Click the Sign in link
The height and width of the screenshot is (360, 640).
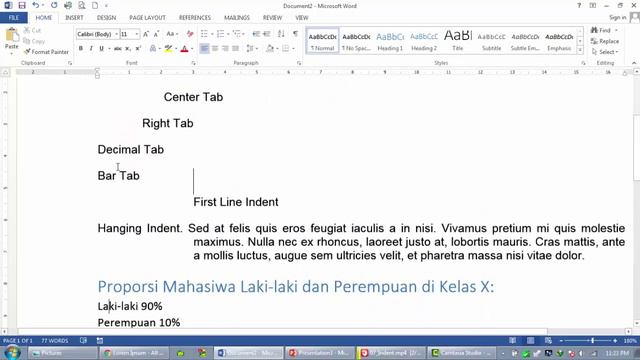tap(618, 18)
